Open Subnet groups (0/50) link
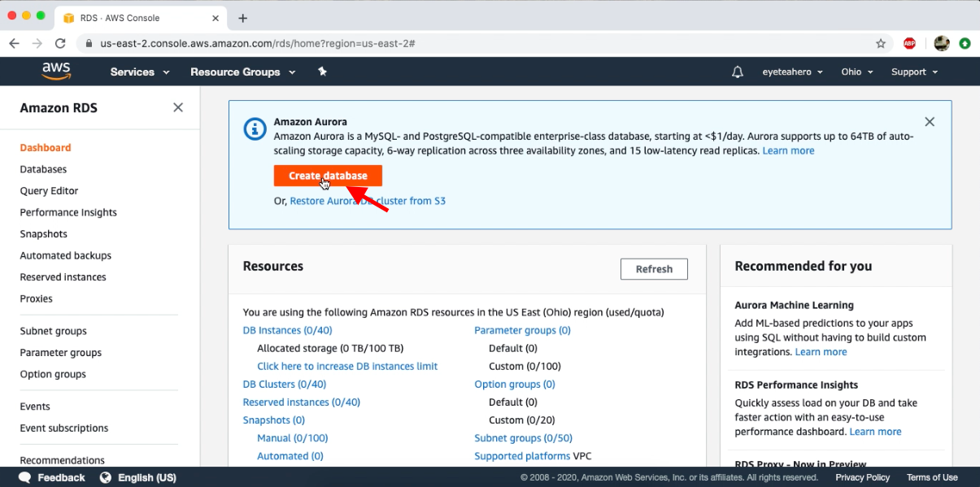Screen dimensions: 980x487 click(523, 438)
